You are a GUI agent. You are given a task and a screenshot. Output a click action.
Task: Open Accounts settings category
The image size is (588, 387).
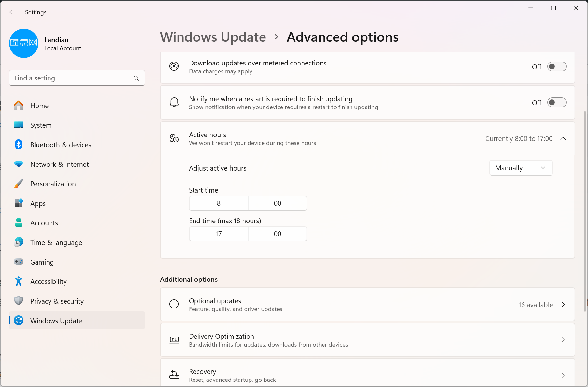point(77,223)
